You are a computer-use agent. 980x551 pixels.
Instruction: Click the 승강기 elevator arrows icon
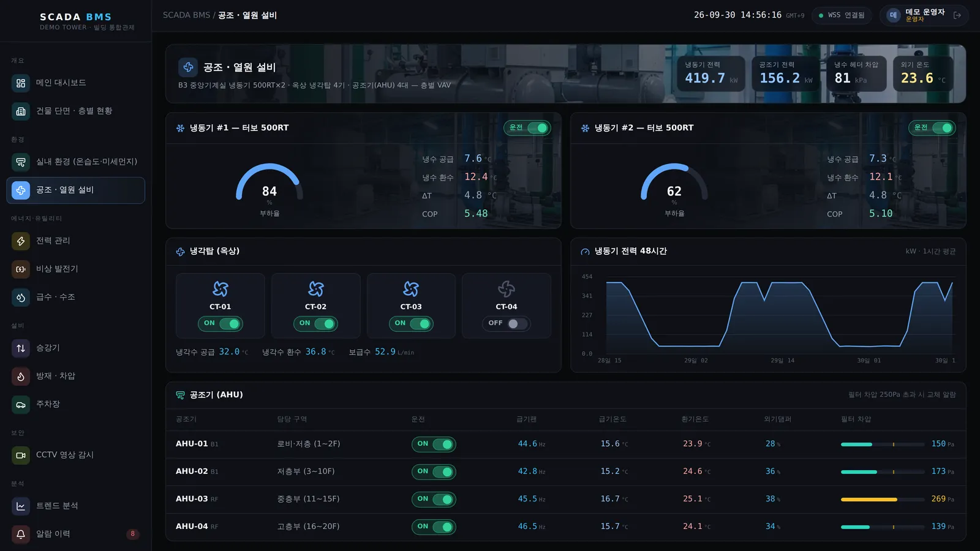point(21,348)
